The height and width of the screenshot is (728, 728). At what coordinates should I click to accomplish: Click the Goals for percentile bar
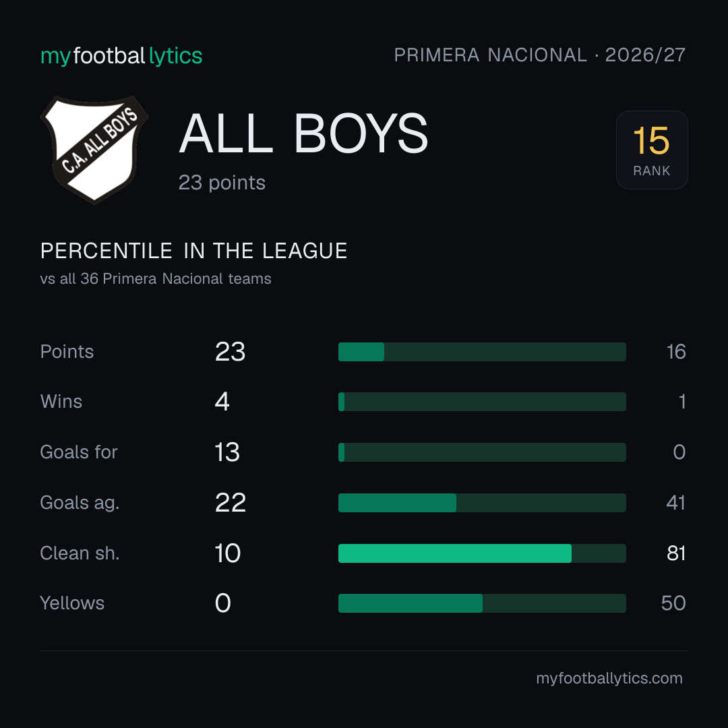point(482,452)
